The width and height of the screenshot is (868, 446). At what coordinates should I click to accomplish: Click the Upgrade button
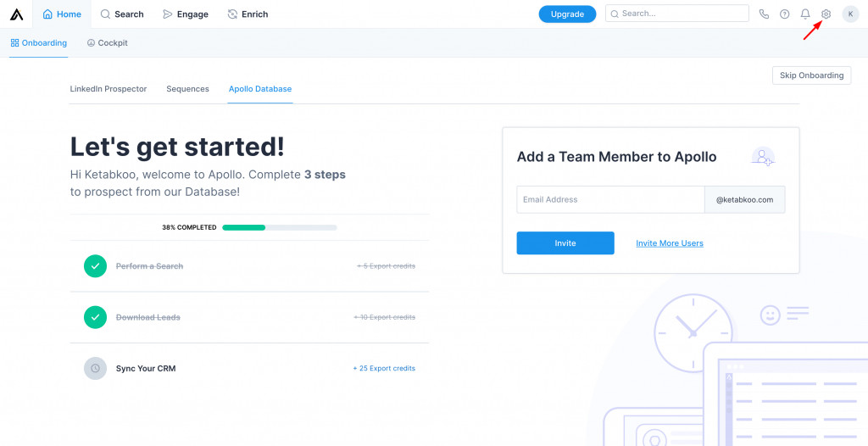coord(567,14)
